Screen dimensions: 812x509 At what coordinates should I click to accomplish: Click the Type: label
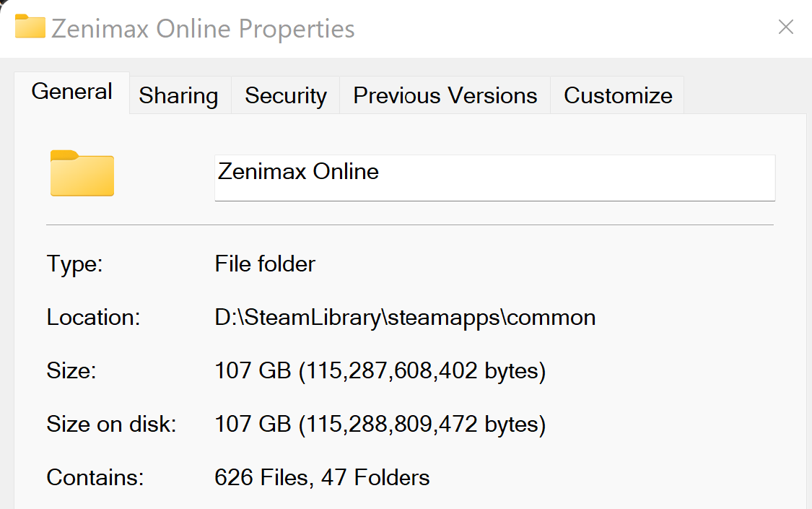pos(75,264)
